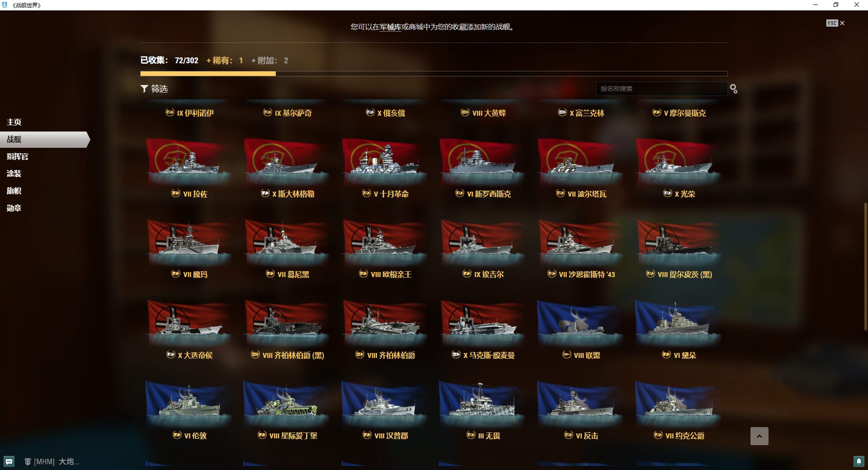The width and height of the screenshot is (868, 470).
Task: Click the search-by-name input field
Action: point(661,89)
